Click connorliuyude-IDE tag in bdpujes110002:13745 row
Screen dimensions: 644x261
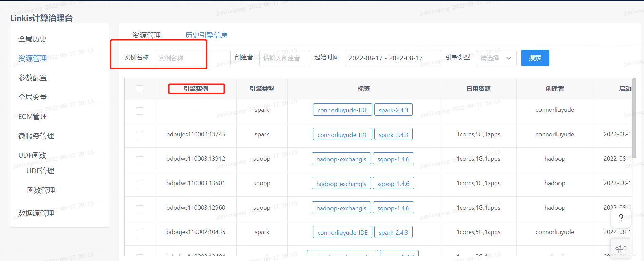342,134
